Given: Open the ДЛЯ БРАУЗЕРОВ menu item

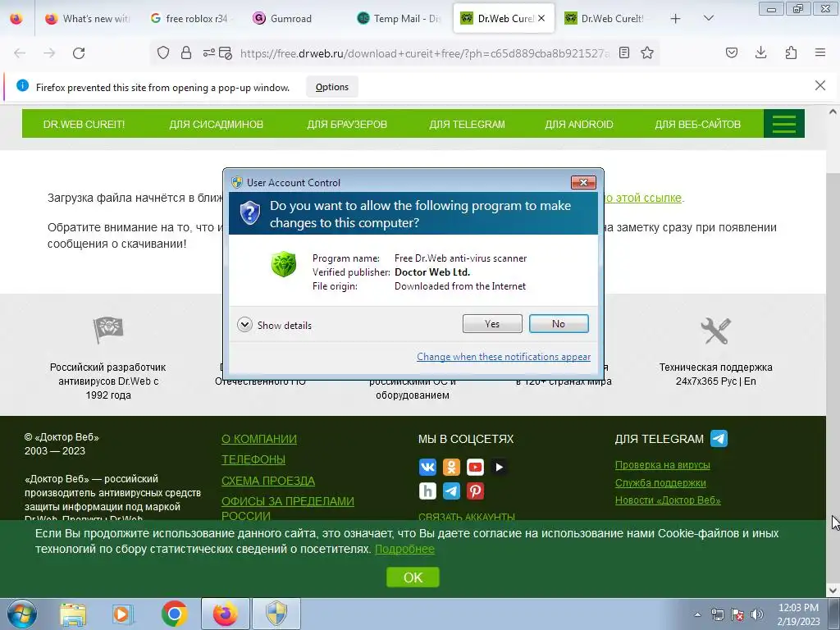Looking at the screenshot, I should pyautogui.click(x=347, y=125).
